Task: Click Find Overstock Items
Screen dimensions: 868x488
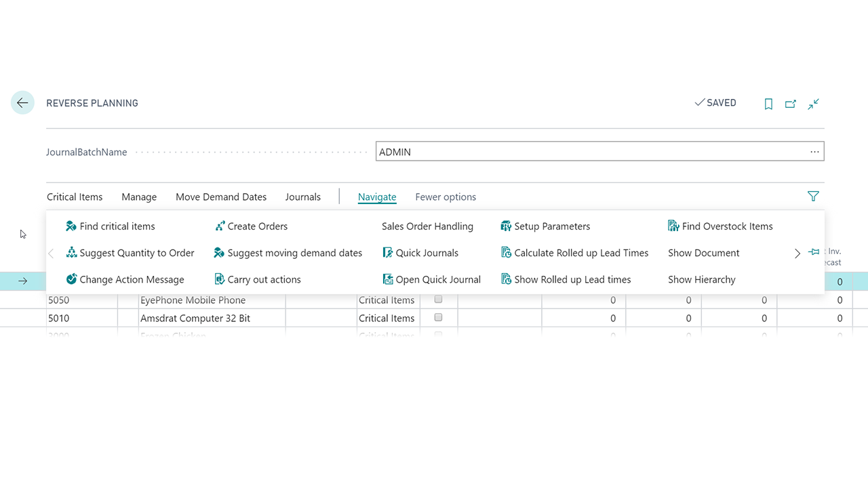Action: click(x=720, y=226)
